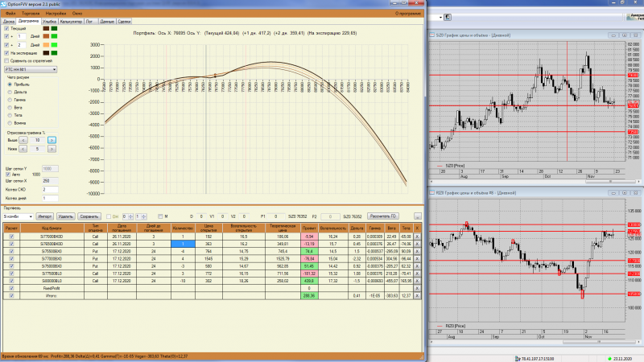Uncheck the Авто grid step checkbox
The image size is (644, 362).
tap(8, 175)
